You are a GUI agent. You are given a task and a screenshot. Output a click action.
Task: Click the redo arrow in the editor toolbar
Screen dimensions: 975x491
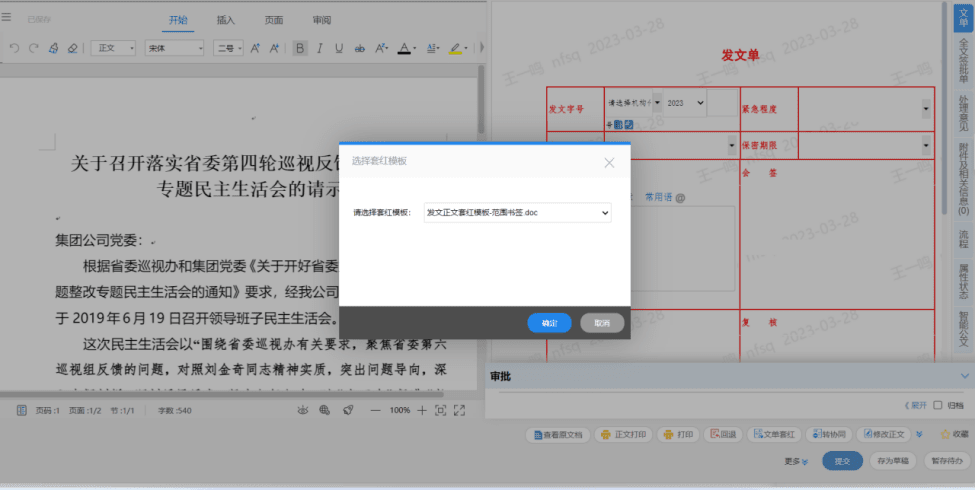(x=34, y=48)
